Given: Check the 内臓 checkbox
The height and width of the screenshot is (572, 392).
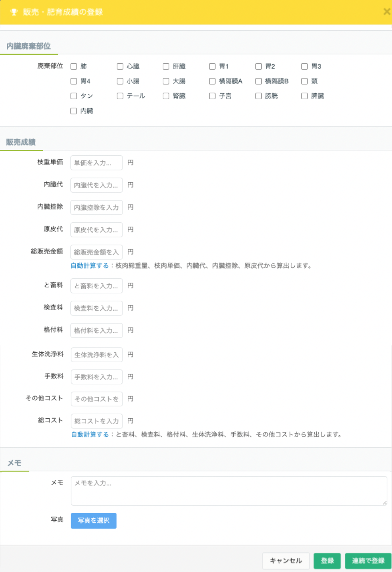Looking at the screenshot, I should click(x=74, y=111).
